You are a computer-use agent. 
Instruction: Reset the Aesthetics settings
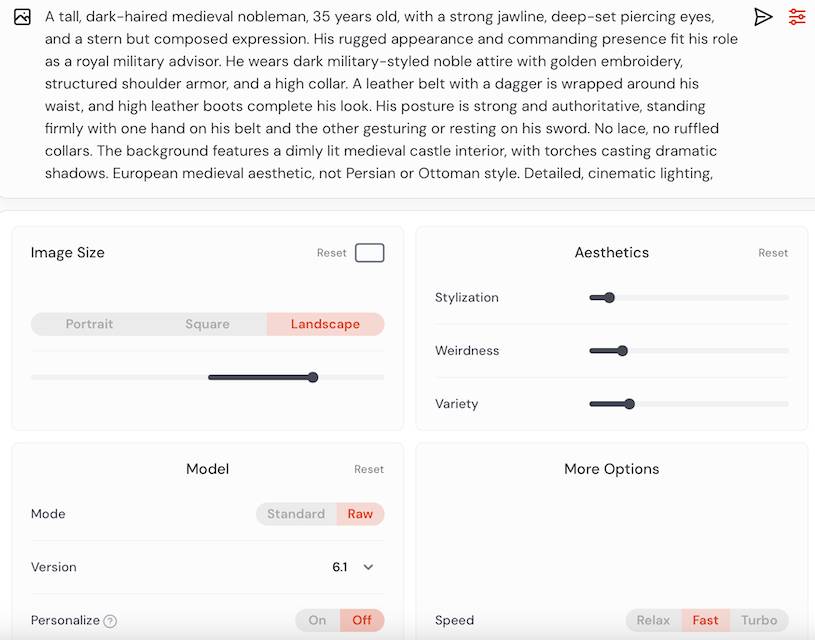[x=773, y=253]
